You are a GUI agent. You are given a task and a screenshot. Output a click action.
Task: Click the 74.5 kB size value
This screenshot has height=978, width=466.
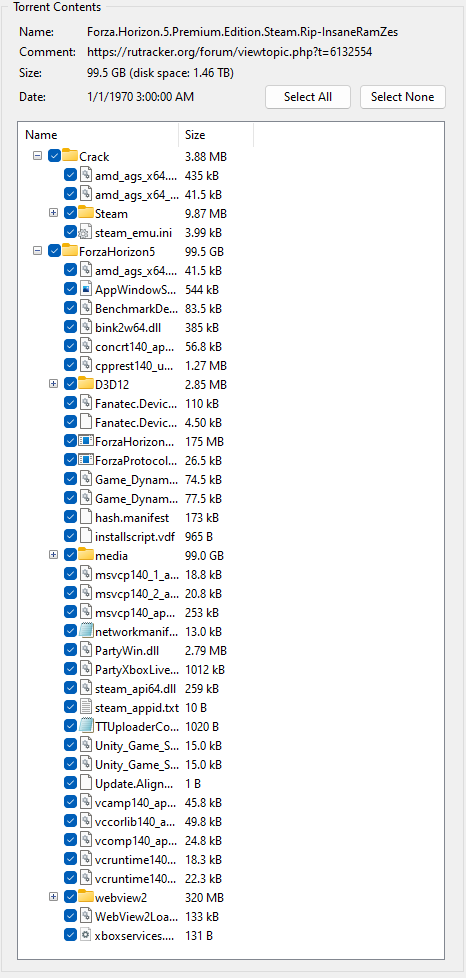point(203,479)
